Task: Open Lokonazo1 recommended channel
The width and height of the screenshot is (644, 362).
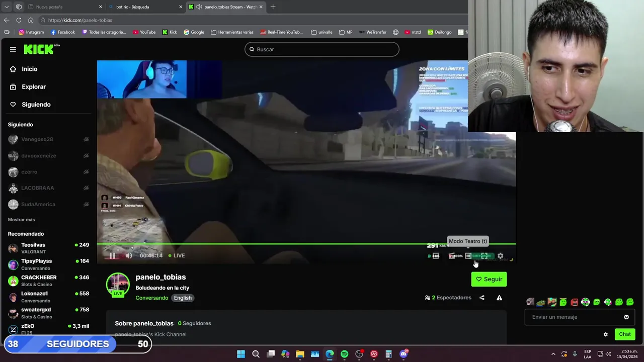Action: click(48, 297)
